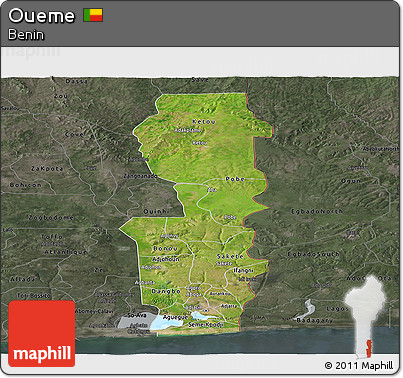This screenshot has height=378, width=403.
Task: Click the Benin locator mini-map thumbnail
Action: pyautogui.click(x=365, y=317)
